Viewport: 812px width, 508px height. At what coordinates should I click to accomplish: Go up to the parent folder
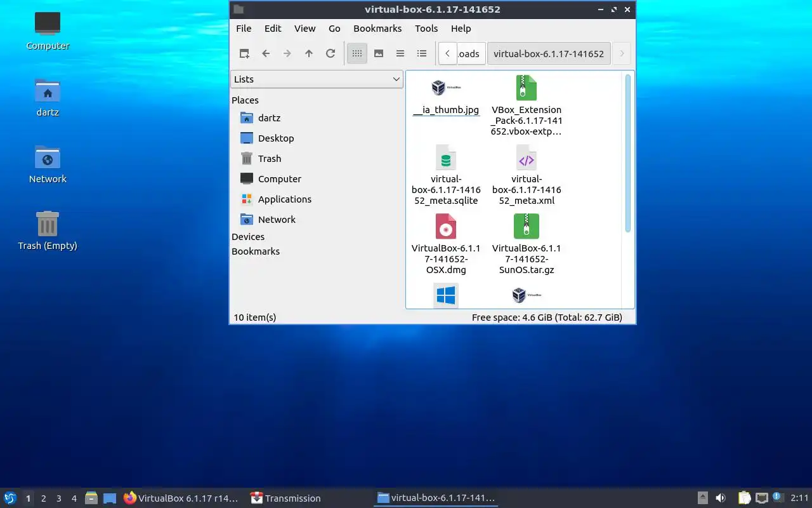pyautogui.click(x=309, y=54)
